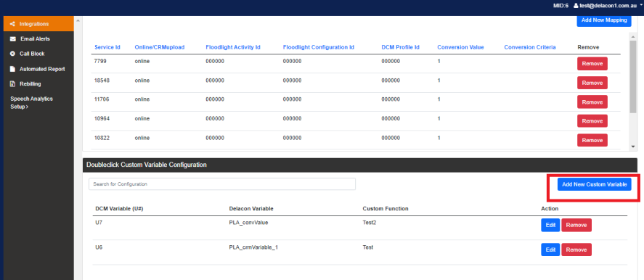Screen dimensions: 644x280
Task: Edit the U7 custom variable
Action: tap(550, 225)
